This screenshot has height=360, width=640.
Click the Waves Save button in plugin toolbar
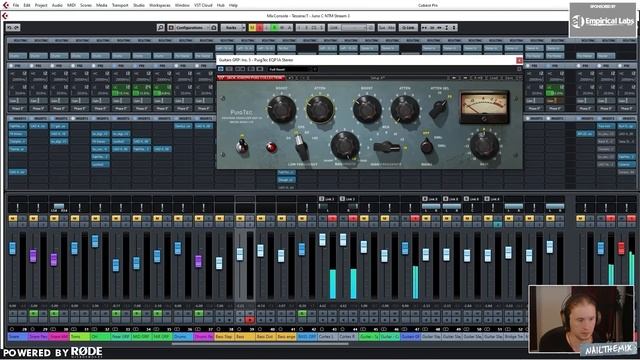pos(509,78)
